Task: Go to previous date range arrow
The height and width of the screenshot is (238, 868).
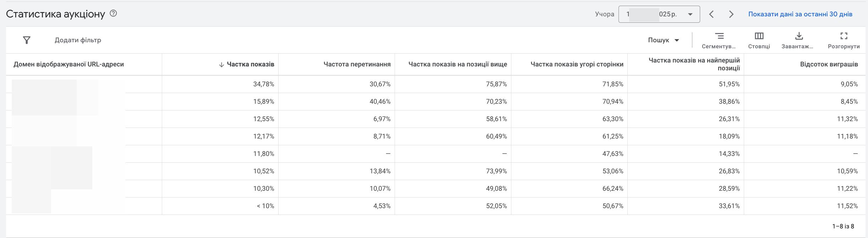Action: 711,14
